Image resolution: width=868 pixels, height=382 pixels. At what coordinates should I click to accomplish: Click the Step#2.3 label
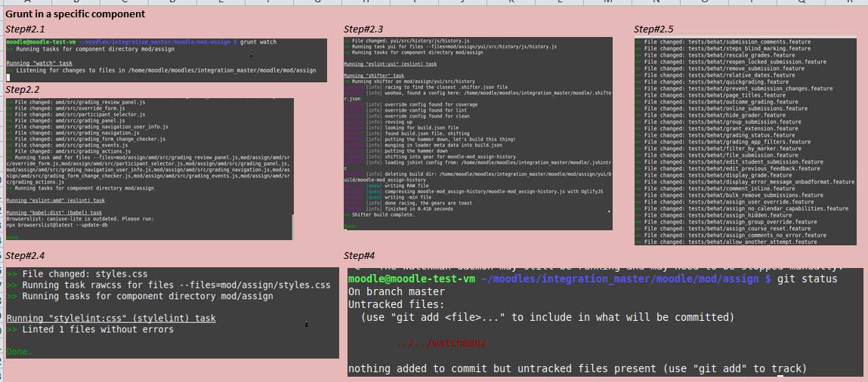click(x=363, y=29)
